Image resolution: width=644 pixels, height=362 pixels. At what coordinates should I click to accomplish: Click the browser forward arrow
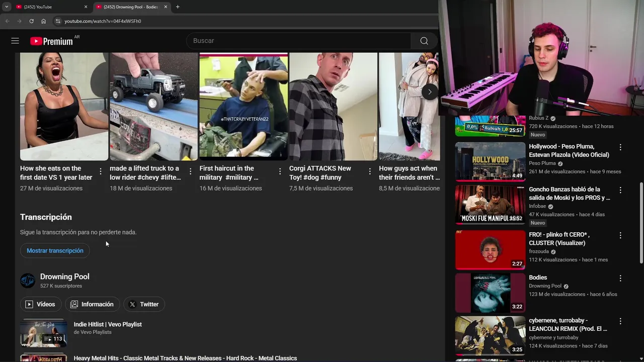19,21
